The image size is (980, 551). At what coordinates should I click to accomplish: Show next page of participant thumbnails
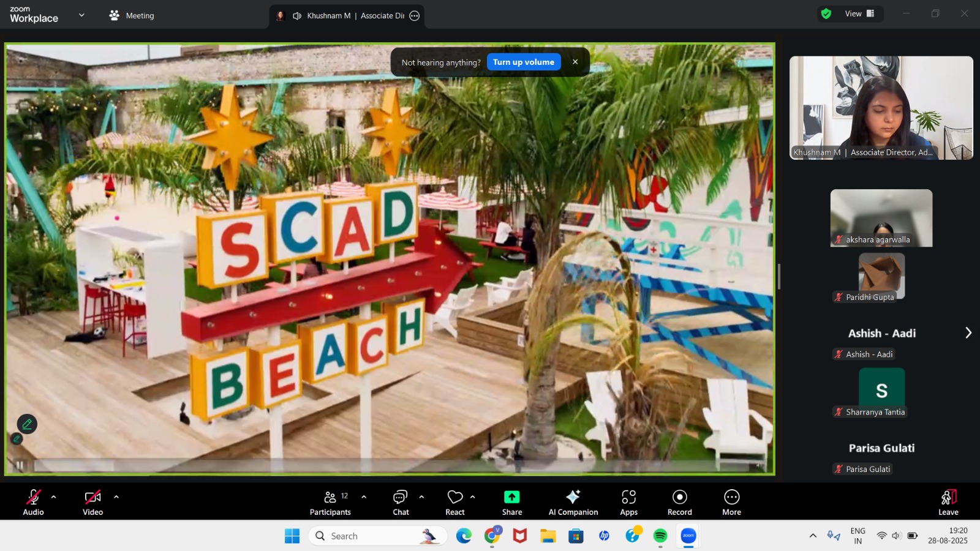[968, 332]
